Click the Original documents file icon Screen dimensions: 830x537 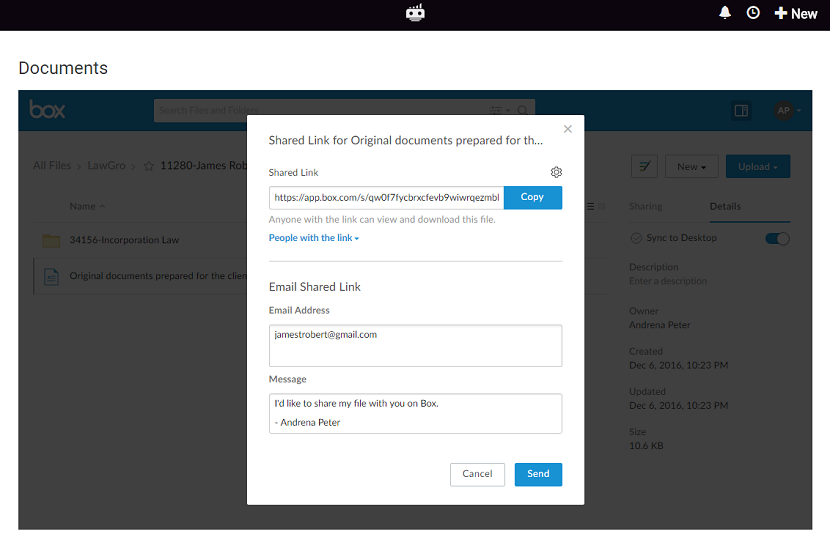[x=51, y=276]
